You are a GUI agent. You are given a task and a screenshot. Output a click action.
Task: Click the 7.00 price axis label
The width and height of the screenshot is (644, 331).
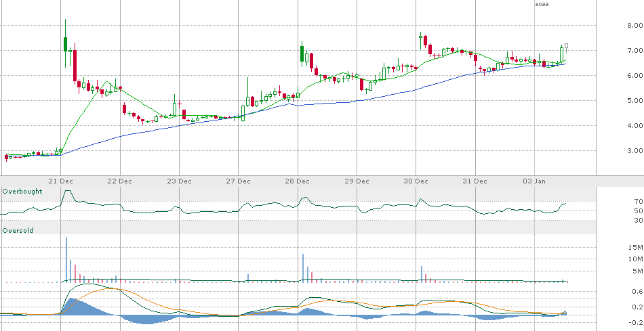coord(635,51)
